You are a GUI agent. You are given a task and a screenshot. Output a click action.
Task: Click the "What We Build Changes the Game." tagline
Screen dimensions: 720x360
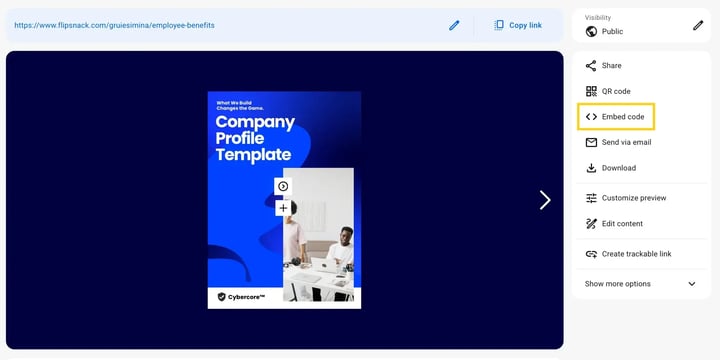(x=240, y=106)
